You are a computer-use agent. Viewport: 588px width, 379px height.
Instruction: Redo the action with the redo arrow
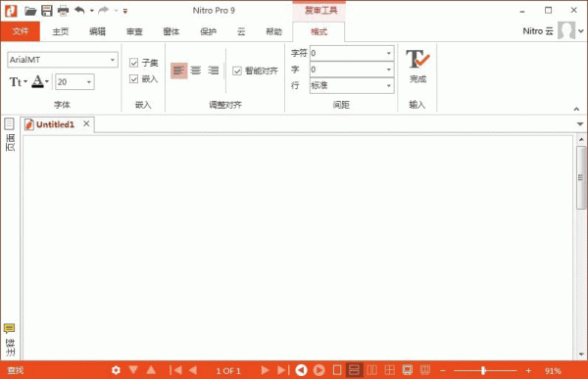click(x=104, y=11)
